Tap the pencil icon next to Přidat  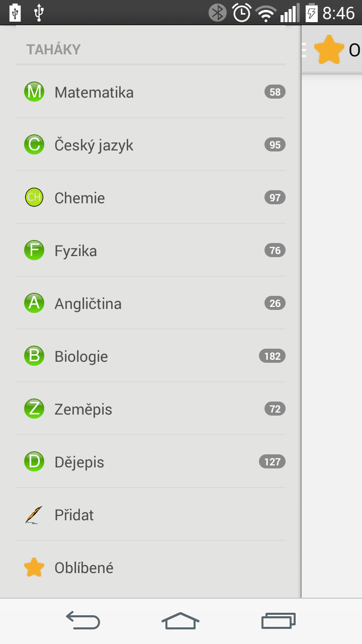34,515
